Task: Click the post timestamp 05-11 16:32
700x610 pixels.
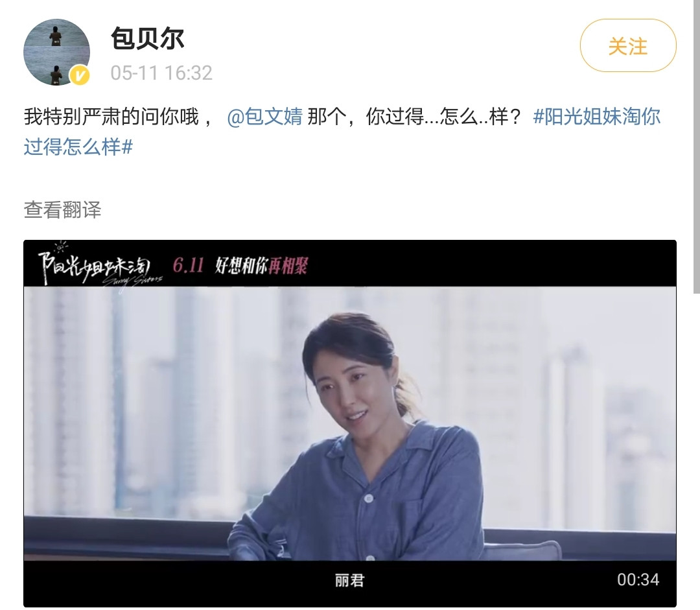Action: tap(161, 73)
